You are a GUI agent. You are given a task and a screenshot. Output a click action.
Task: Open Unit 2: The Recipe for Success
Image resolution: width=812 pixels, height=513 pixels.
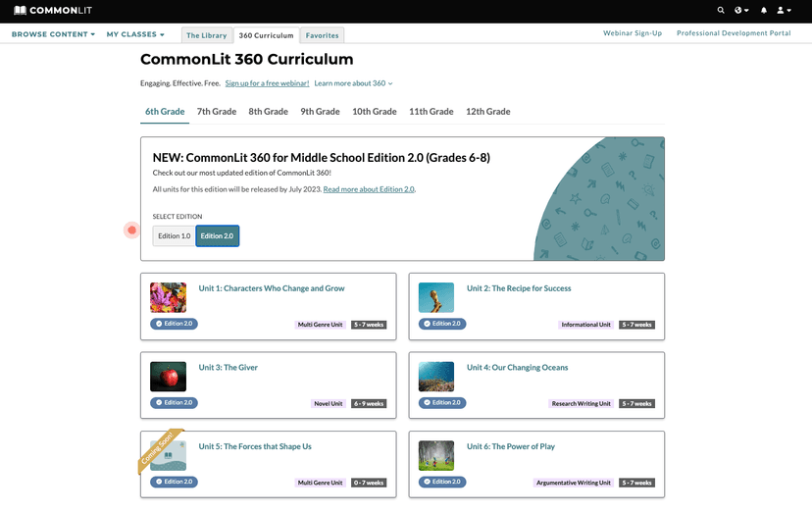click(519, 288)
